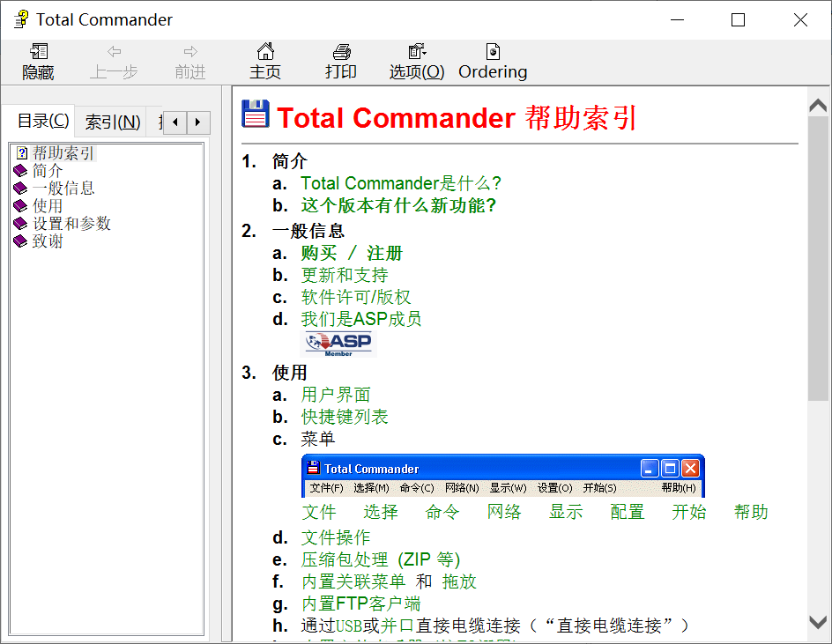Open the 拖放 drag-and-drop link

459,582
